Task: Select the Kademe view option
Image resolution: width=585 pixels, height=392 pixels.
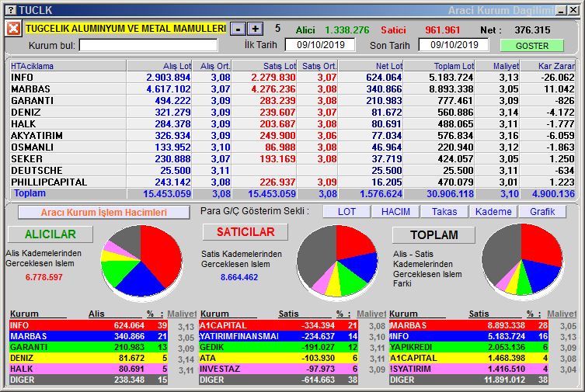Action: coord(493,212)
